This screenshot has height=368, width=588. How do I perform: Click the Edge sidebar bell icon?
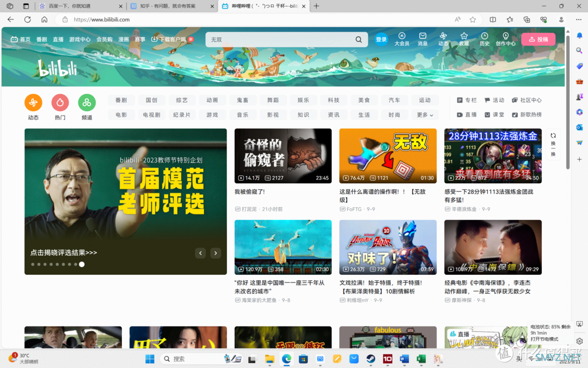tap(579, 35)
